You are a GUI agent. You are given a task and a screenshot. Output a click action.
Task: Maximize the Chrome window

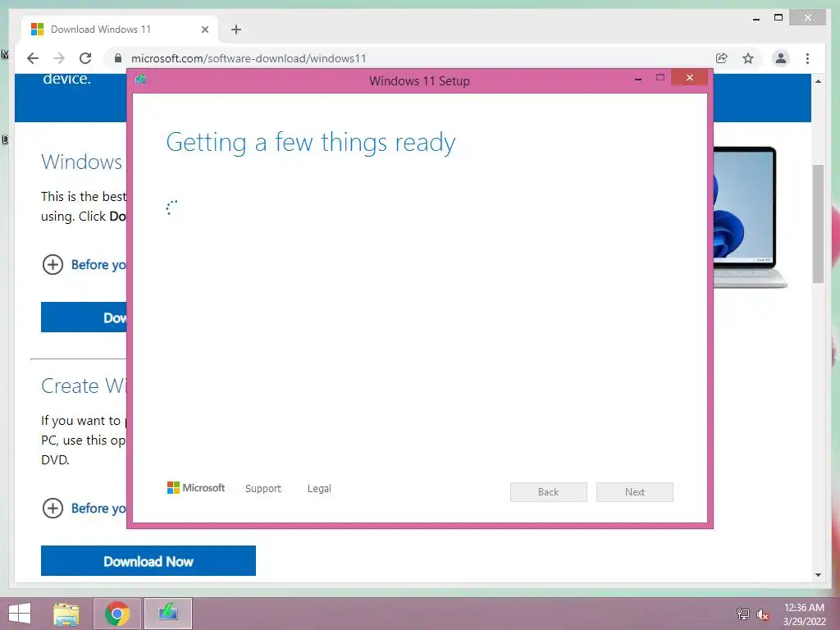pyautogui.click(x=778, y=18)
